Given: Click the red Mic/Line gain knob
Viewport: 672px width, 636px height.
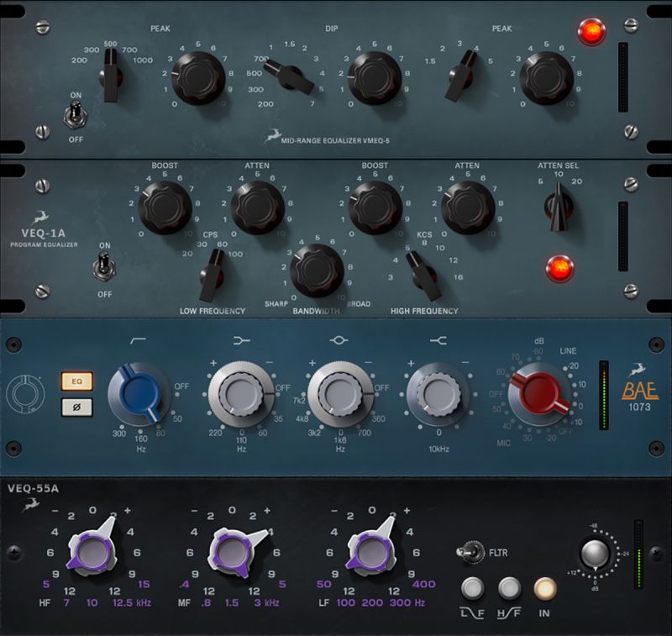Looking at the screenshot, I should click(539, 395).
